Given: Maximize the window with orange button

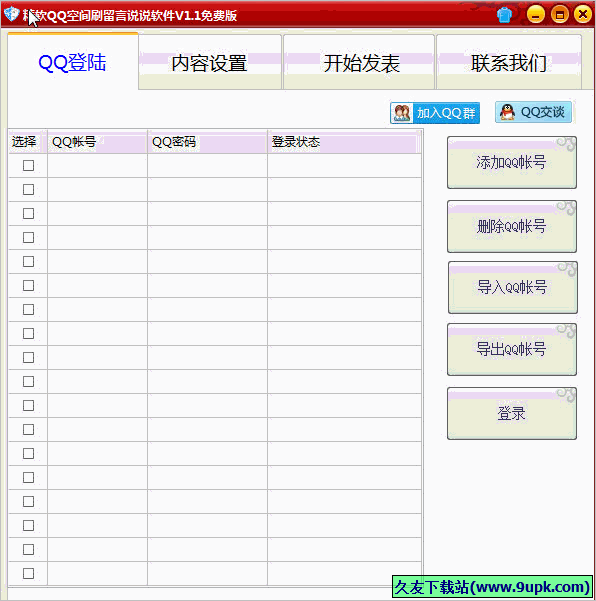Looking at the screenshot, I should tap(560, 15).
